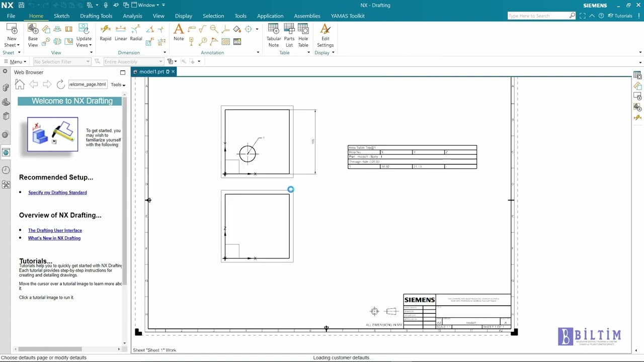Screen dimensions: 644x362
Task: Expand the Dimension group dropdown
Action: coord(165,53)
